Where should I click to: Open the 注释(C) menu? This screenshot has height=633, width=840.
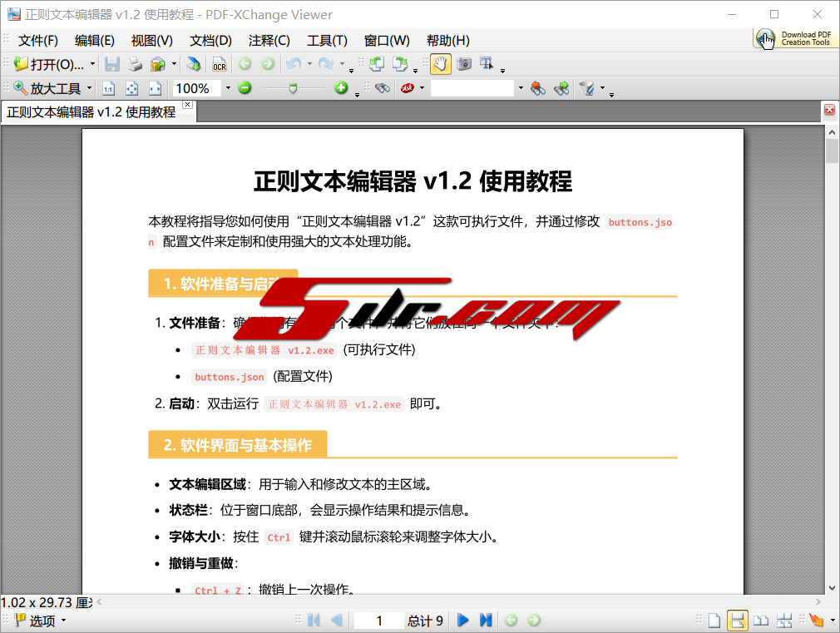[269, 40]
